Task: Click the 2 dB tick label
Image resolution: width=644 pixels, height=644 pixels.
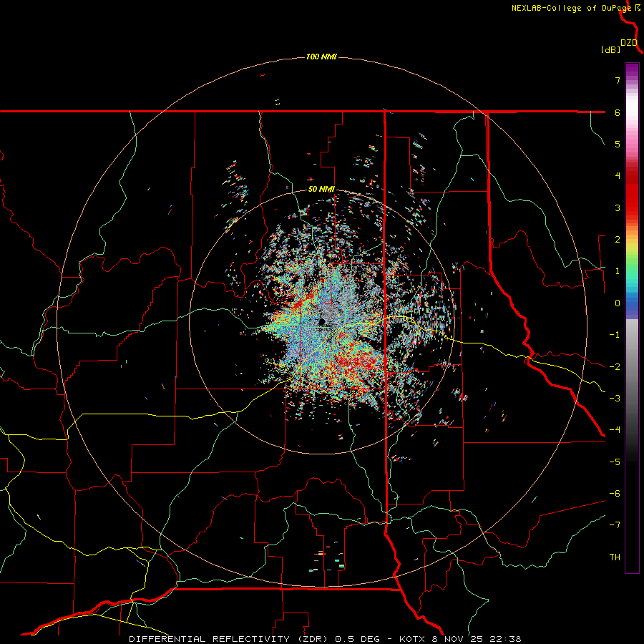Action: tap(618, 240)
